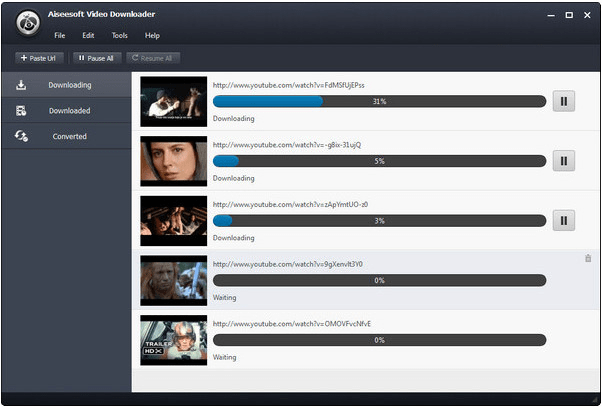This screenshot has height=407, width=602.
Task: Maximize the Aiseesoft window
Action: (x=569, y=15)
